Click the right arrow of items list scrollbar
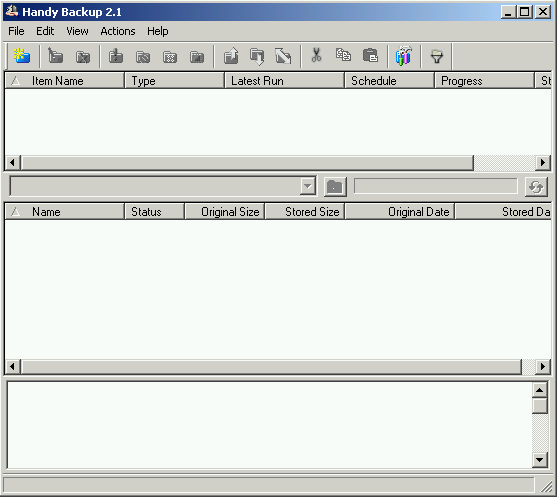The image size is (557, 497). coord(543,163)
